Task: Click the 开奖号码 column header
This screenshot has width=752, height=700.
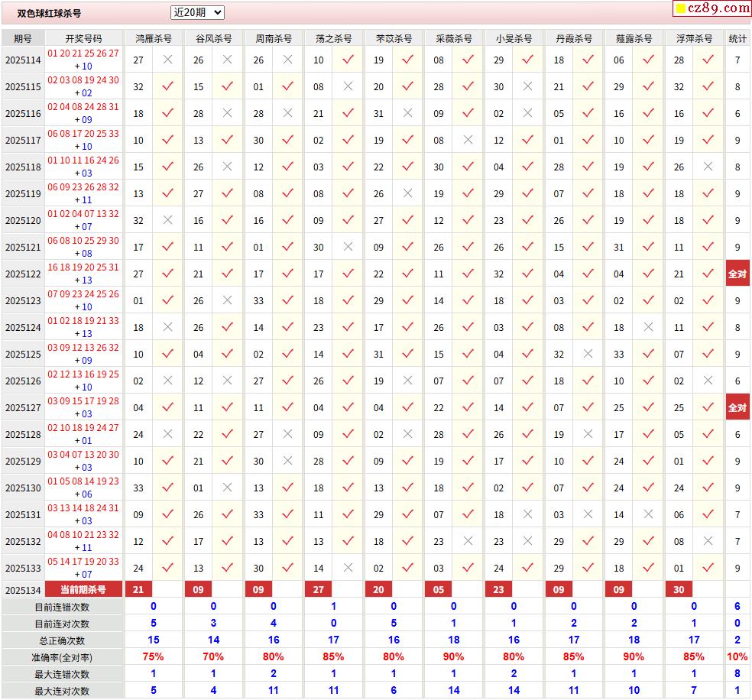Action: pos(83,38)
